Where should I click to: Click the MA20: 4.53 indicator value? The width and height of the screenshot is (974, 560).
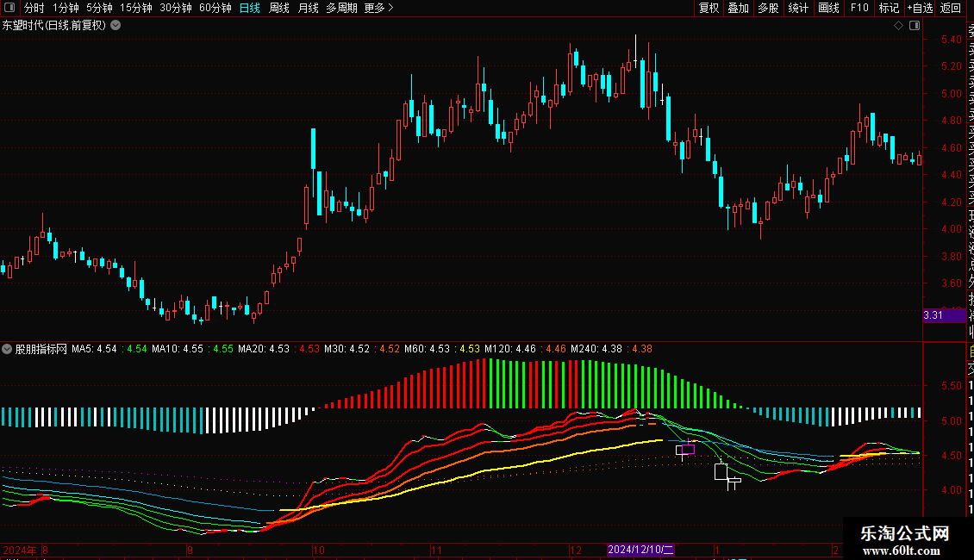coord(264,349)
